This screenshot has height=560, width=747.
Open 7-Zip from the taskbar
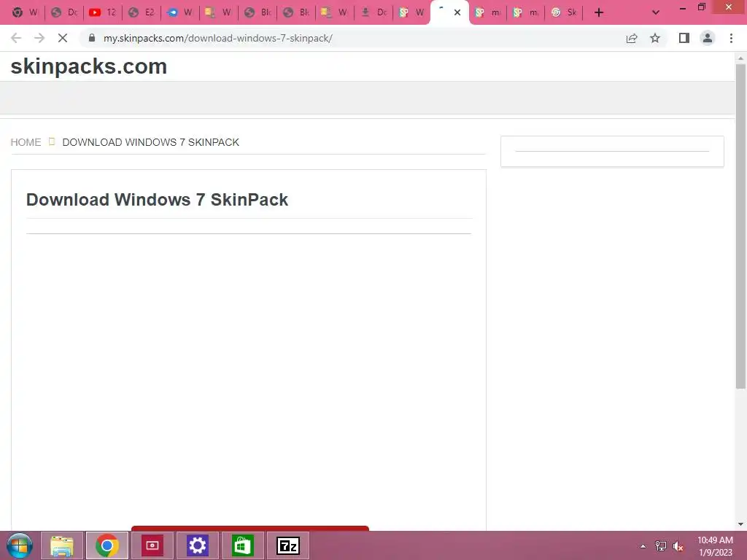click(x=288, y=545)
